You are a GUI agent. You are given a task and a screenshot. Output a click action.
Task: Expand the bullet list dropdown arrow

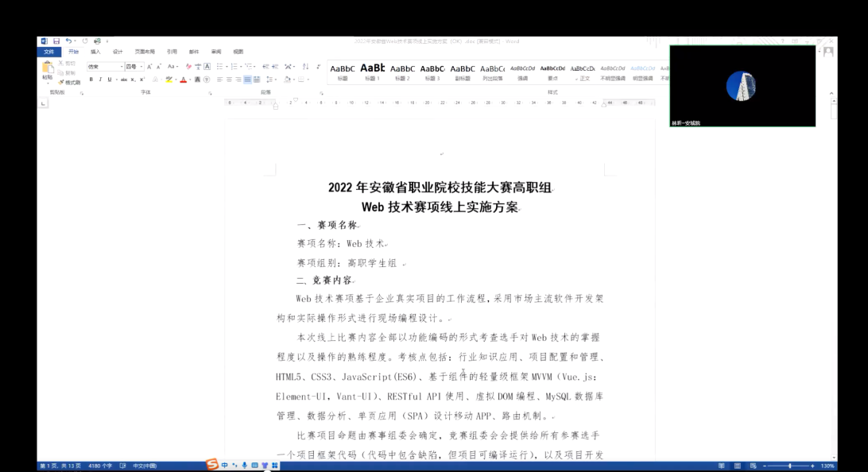227,67
